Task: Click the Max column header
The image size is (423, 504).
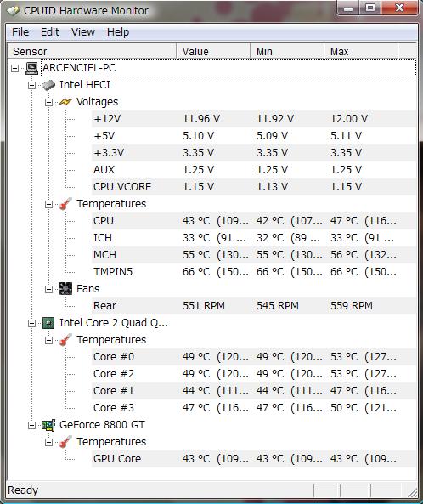Action: tap(361, 52)
